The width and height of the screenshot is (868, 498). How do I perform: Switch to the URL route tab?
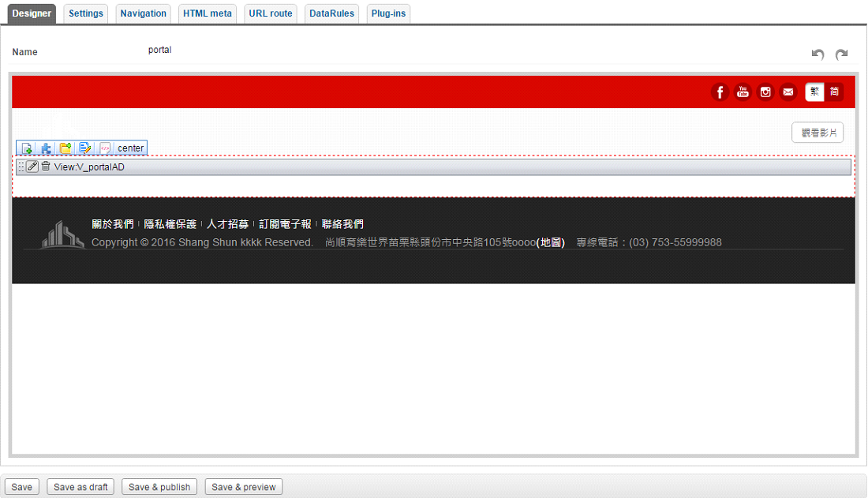click(x=270, y=13)
